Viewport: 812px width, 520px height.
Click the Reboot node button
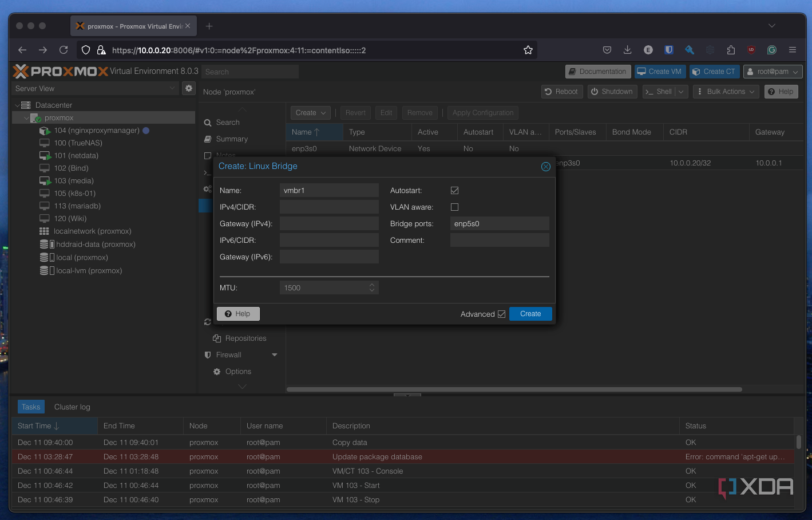[x=561, y=92]
